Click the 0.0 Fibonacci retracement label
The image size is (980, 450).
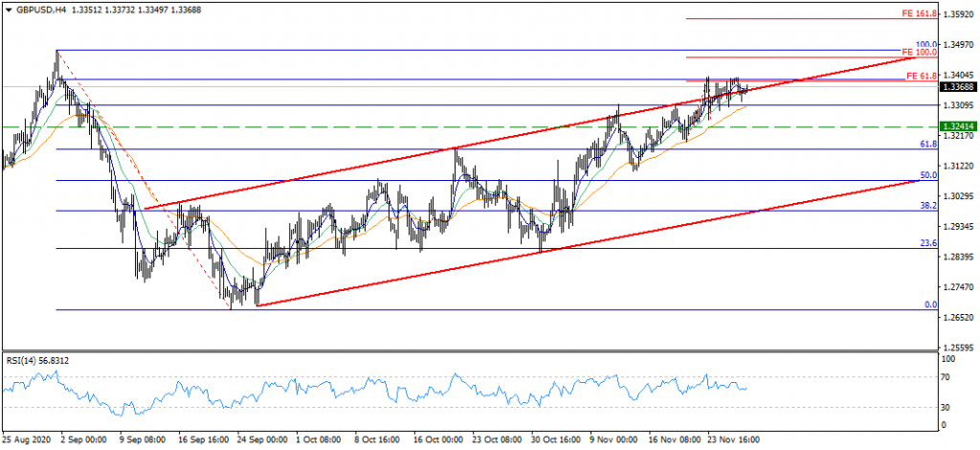point(928,305)
